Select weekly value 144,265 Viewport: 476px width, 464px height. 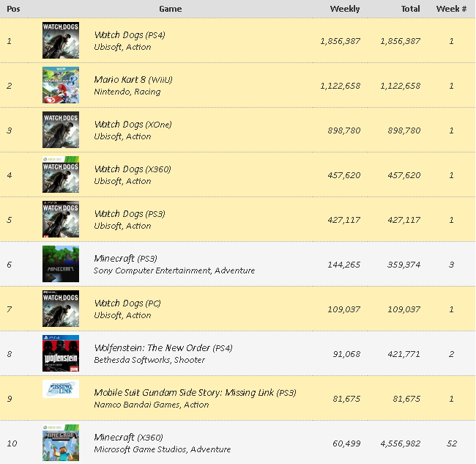(x=344, y=265)
